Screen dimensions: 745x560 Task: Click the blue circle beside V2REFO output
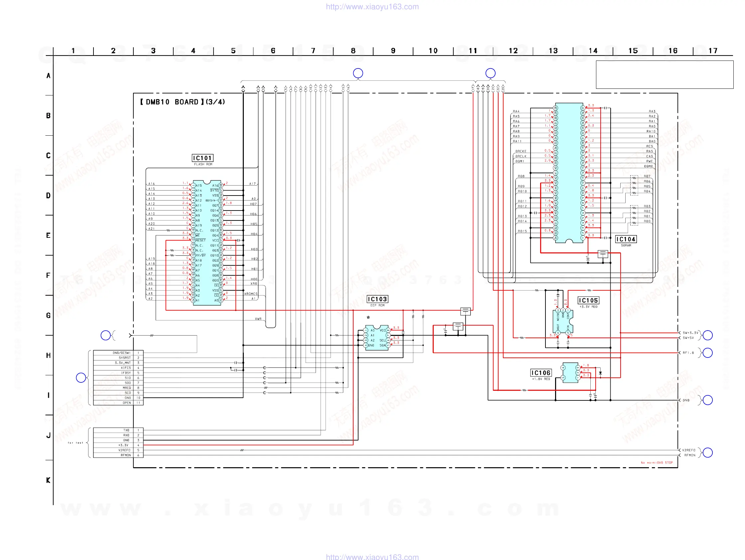[x=708, y=452]
